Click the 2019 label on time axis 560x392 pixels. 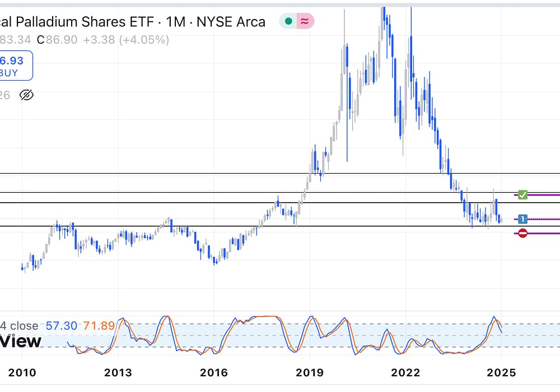(309, 372)
